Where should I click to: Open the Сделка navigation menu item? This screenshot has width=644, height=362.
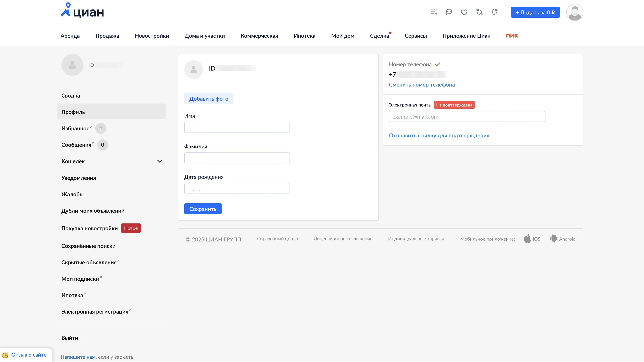tap(379, 36)
